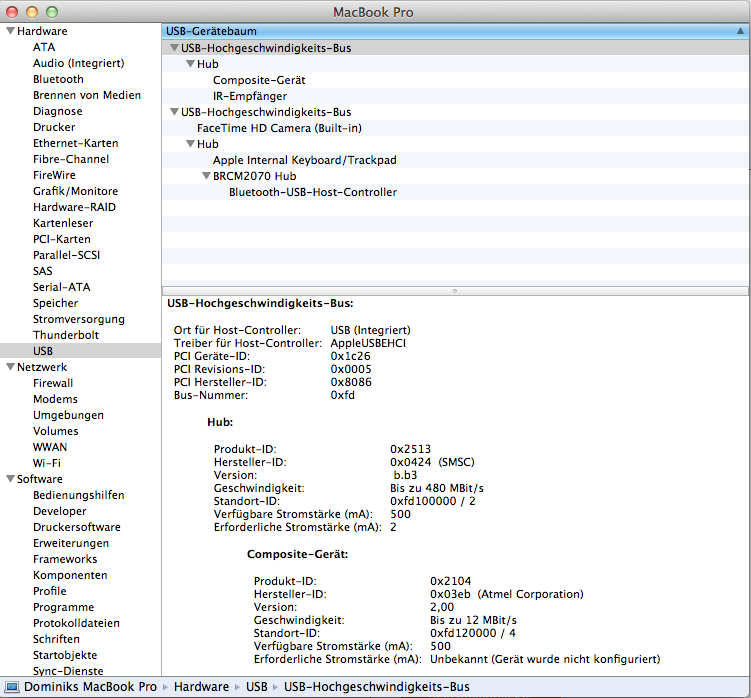Viewport: 751px width, 698px height.
Task: Open Stromversorgung entry
Action: (x=79, y=319)
